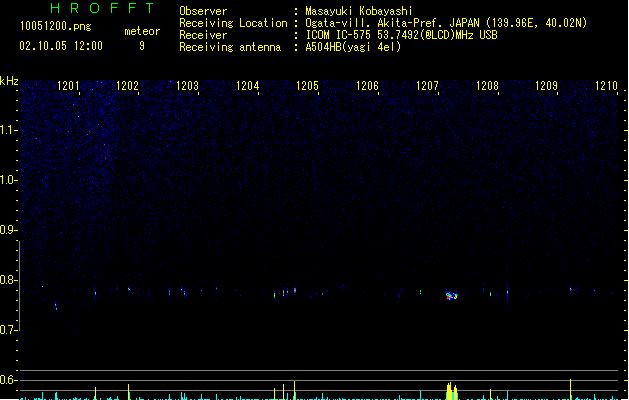Image resolution: width=629 pixels, height=400 pixels.
Task: Click the 0.7 frequency axis label
Action: tap(8, 330)
